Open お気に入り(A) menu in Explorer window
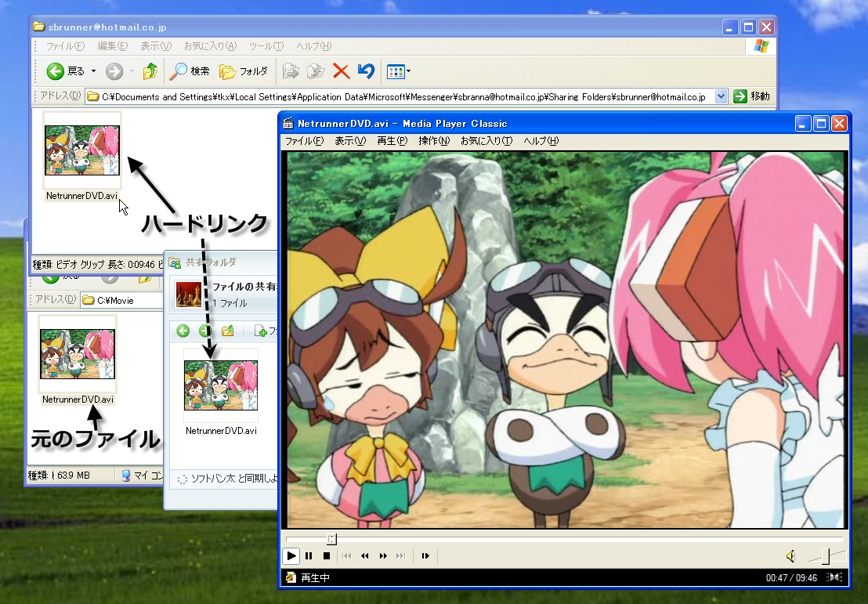 point(211,46)
